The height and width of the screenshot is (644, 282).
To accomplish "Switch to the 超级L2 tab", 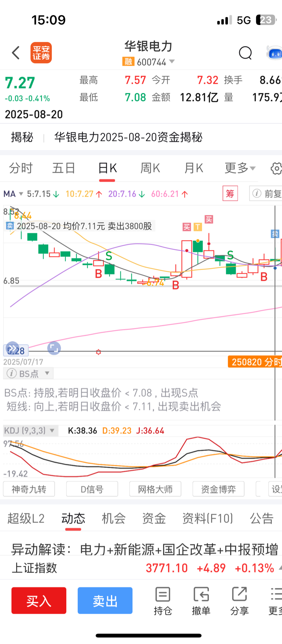I will (26, 519).
